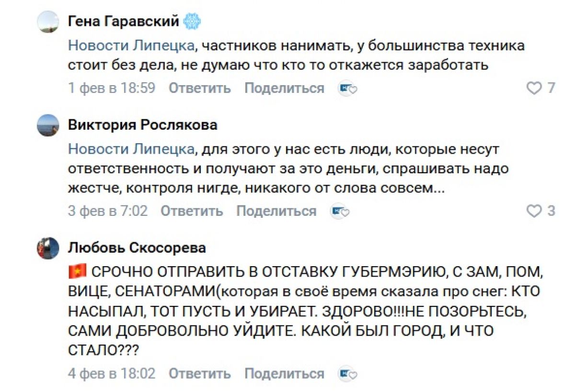Open timestamp 4 фев в 18:02
This screenshot has height=392, width=575.
(x=112, y=374)
